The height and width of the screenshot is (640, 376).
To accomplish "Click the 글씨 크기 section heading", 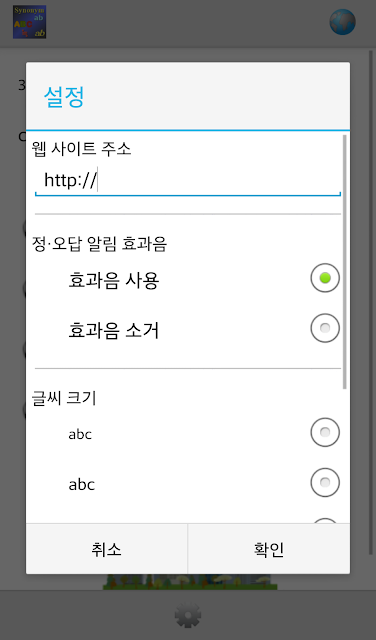I will coord(64,398).
